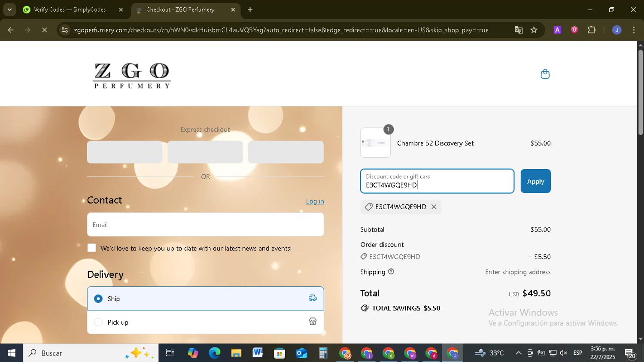Select the Ship delivery radio option
644x362 pixels.
tap(98, 298)
